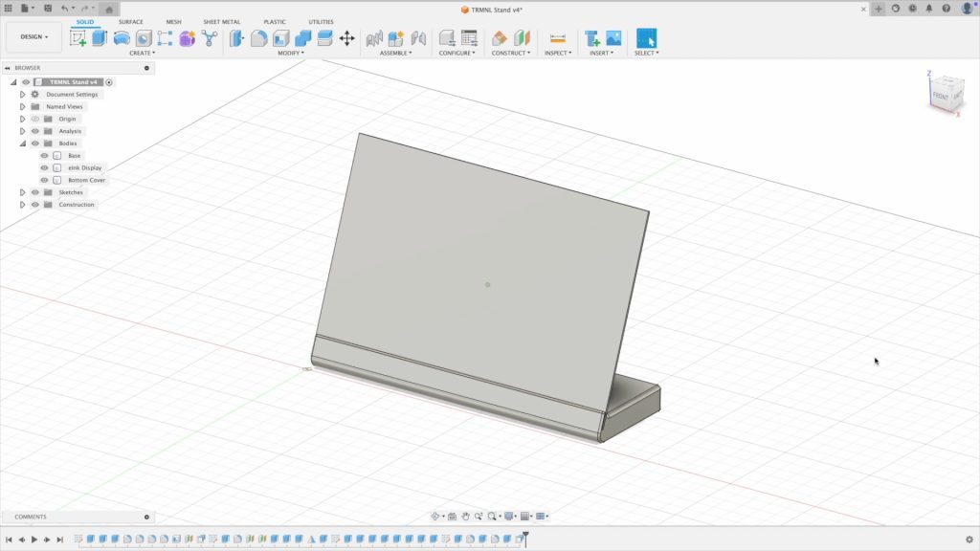Select the Pan tool at the bottom

[465, 517]
